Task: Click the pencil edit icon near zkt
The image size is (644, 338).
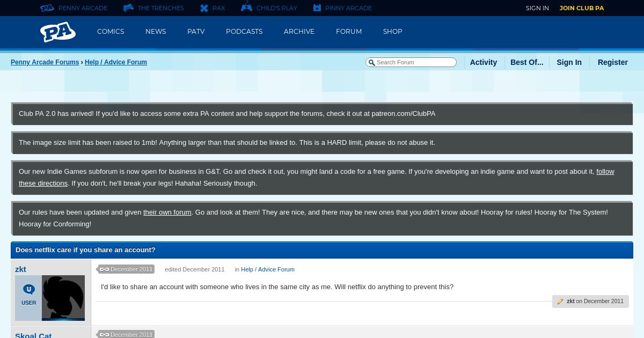Action: 560,302
